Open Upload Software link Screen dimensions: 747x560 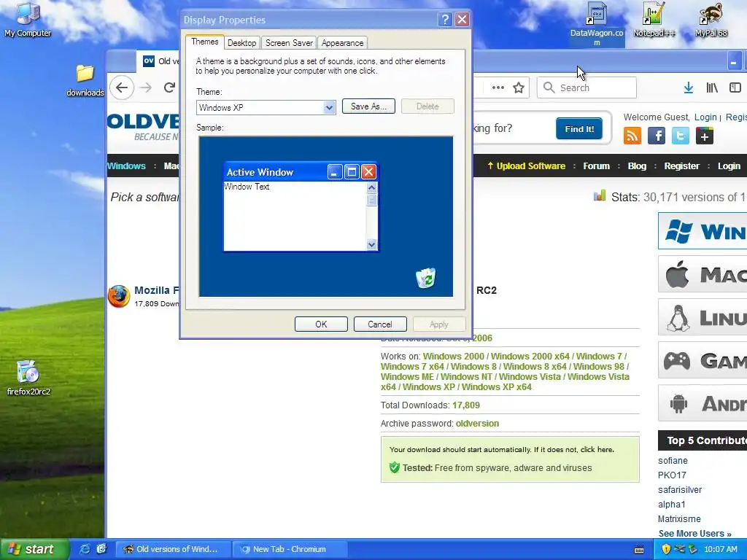tap(526, 166)
